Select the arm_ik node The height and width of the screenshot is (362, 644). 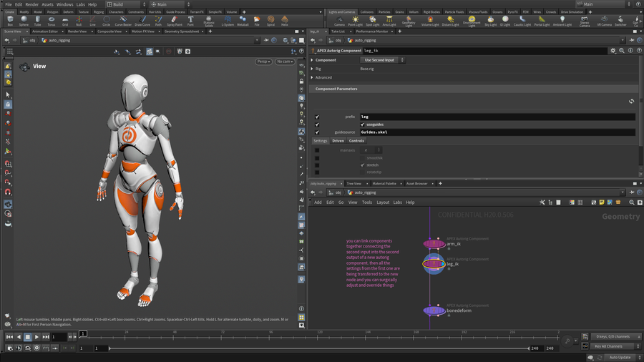pyautogui.click(x=434, y=244)
